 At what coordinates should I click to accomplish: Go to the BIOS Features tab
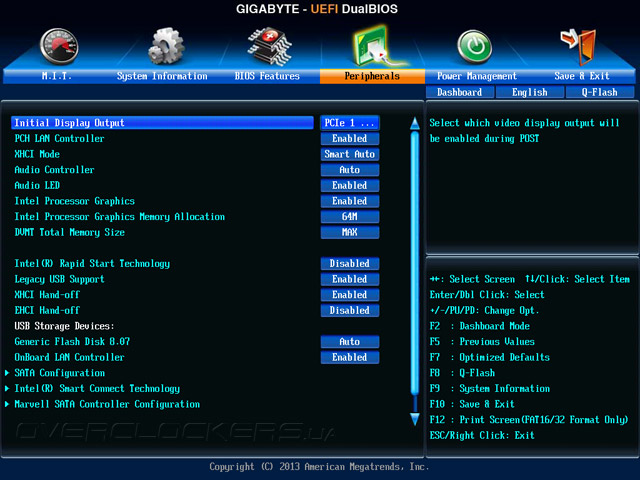tap(267, 76)
